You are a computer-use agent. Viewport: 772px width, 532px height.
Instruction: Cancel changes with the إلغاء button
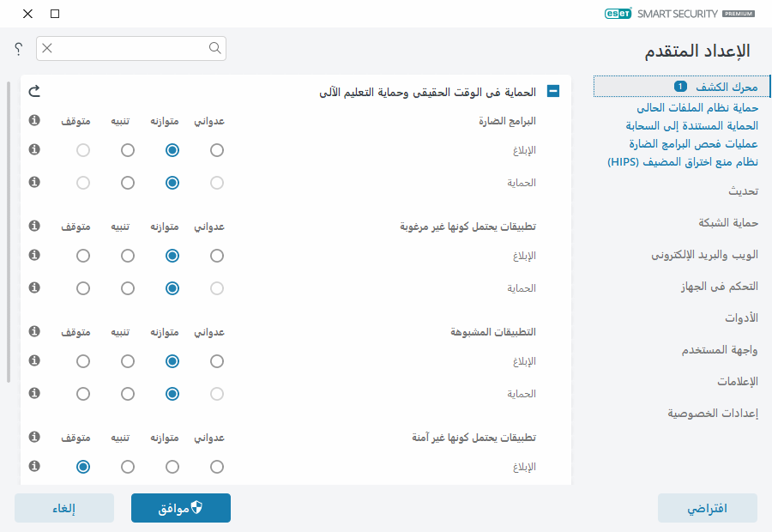[x=63, y=508]
